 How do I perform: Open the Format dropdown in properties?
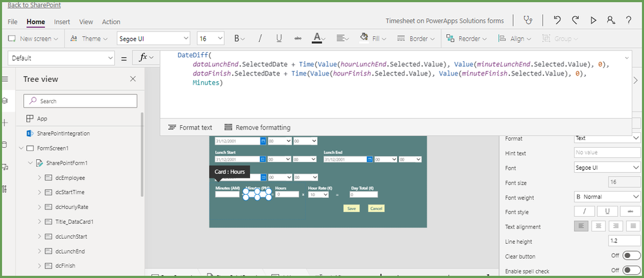point(607,138)
